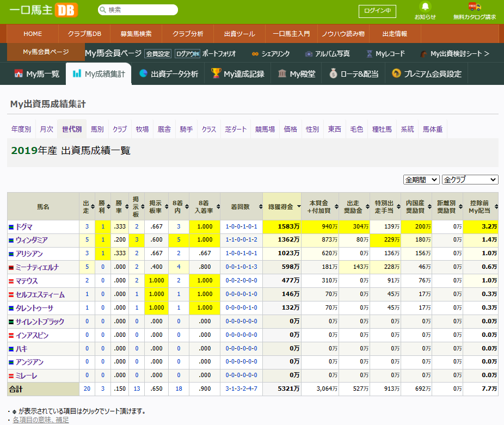Focus the 検索 search field
Image resolution: width=504 pixels, height=425 pixels.
[138, 10]
